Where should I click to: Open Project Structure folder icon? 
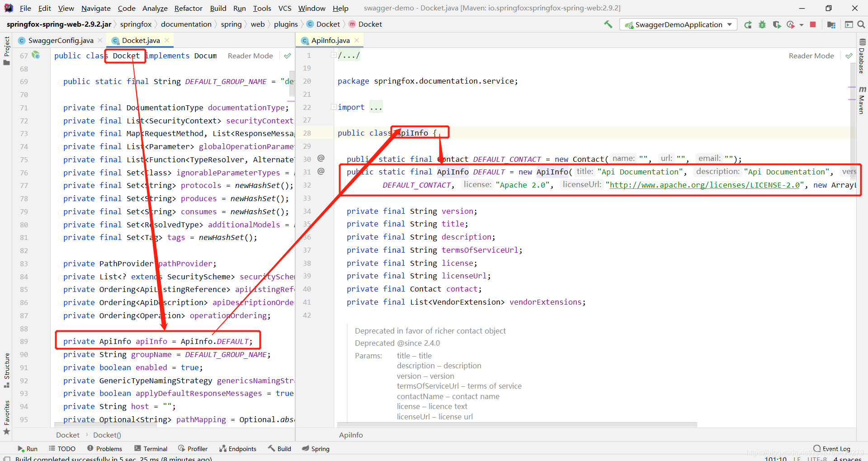click(x=831, y=24)
